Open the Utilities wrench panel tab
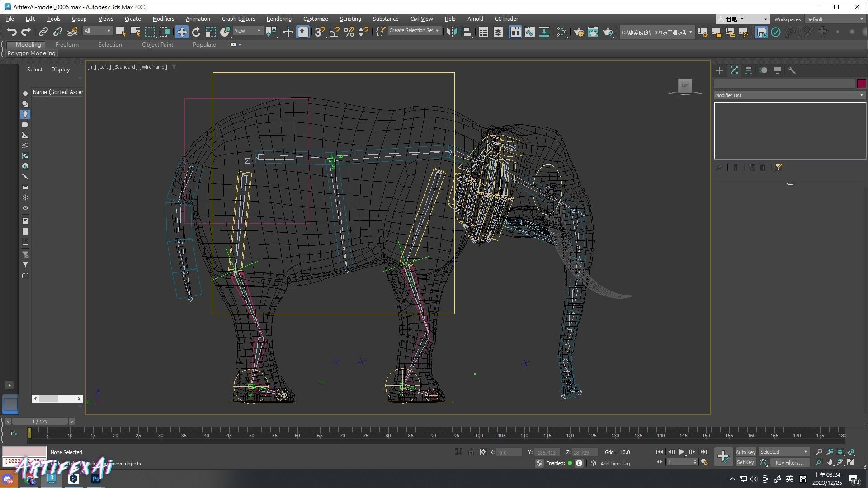The height and width of the screenshot is (488, 868). pos(792,70)
